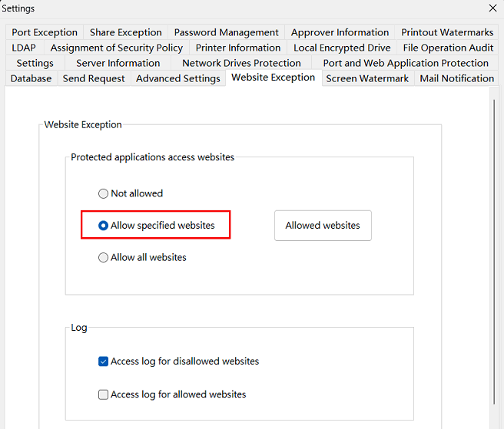Viewport: 504px width, 429px height.
Task: Select the Not allowed radio option
Action: (103, 193)
